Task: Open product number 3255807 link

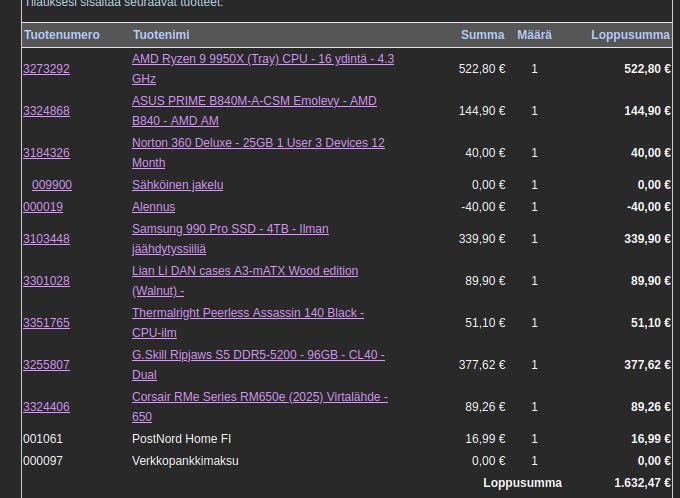Action: pyautogui.click(x=46, y=365)
